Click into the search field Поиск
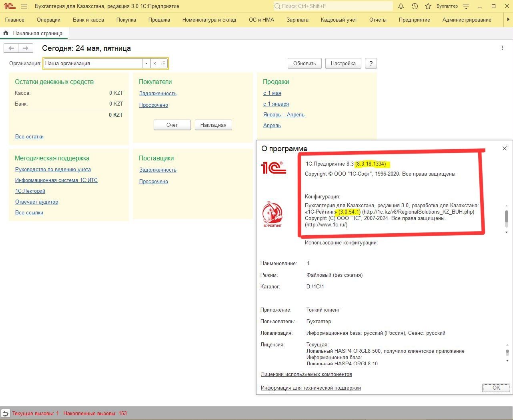This screenshot has height=420, width=513. pyautogui.click(x=333, y=6)
